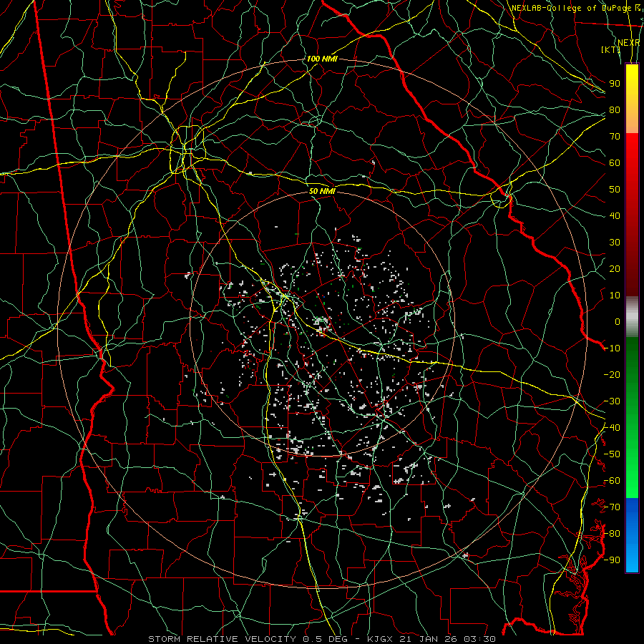
Task: Click the 30 value on the velocity scale
Action: [x=615, y=243]
